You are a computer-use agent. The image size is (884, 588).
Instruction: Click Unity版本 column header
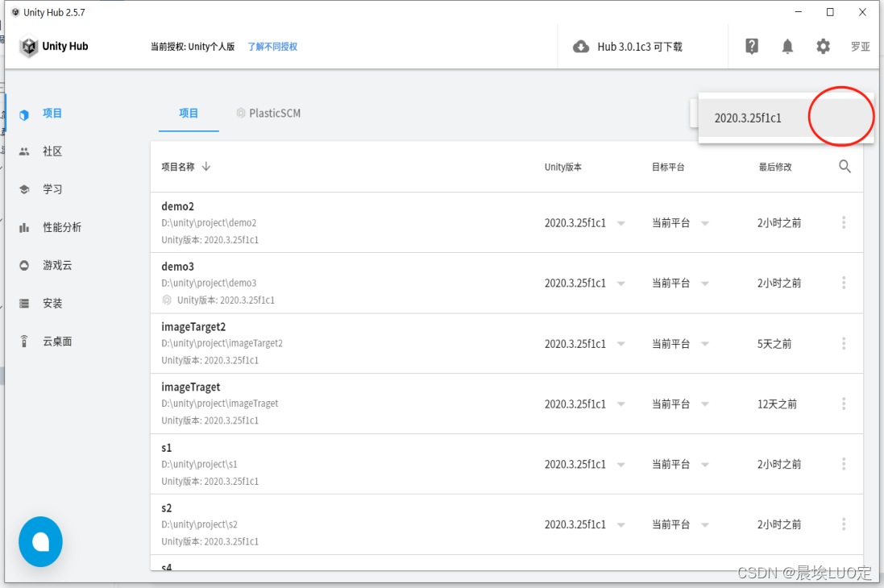(x=562, y=167)
